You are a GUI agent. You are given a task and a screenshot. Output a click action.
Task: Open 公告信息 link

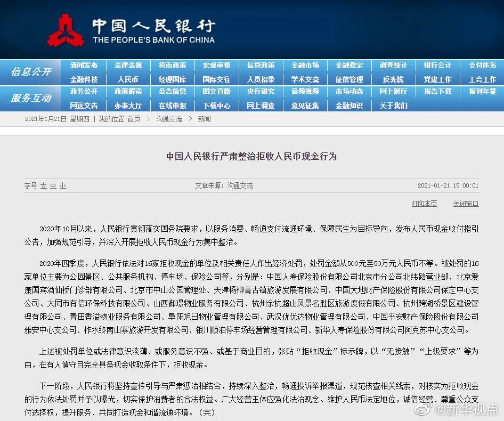[x=172, y=91]
